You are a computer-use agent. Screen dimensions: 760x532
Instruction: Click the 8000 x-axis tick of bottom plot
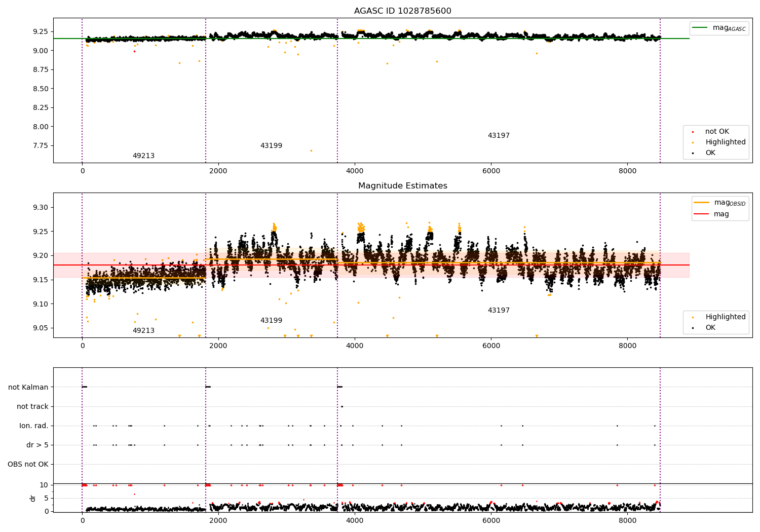[627, 521]
